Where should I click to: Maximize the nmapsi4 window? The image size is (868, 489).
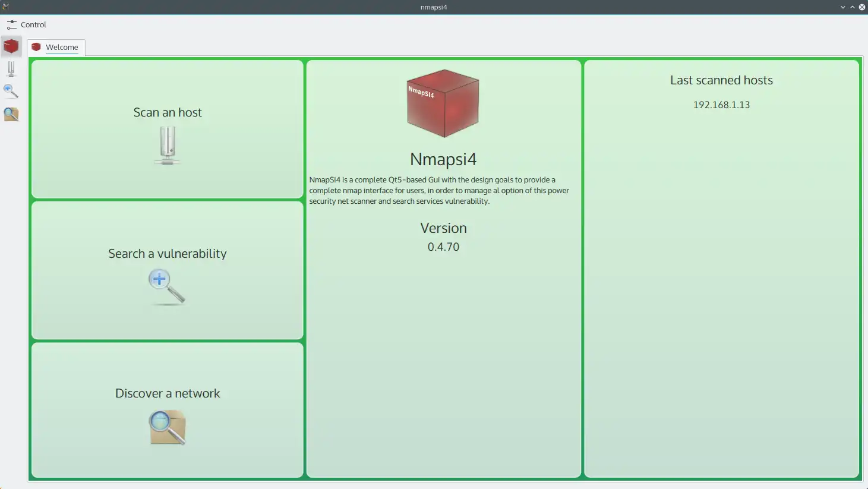pos(852,7)
